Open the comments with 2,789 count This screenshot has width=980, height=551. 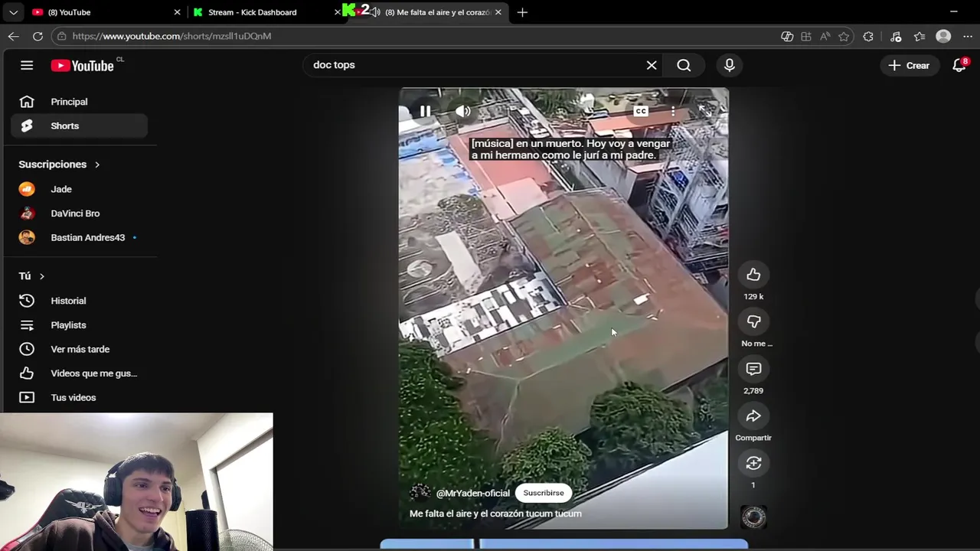(753, 369)
